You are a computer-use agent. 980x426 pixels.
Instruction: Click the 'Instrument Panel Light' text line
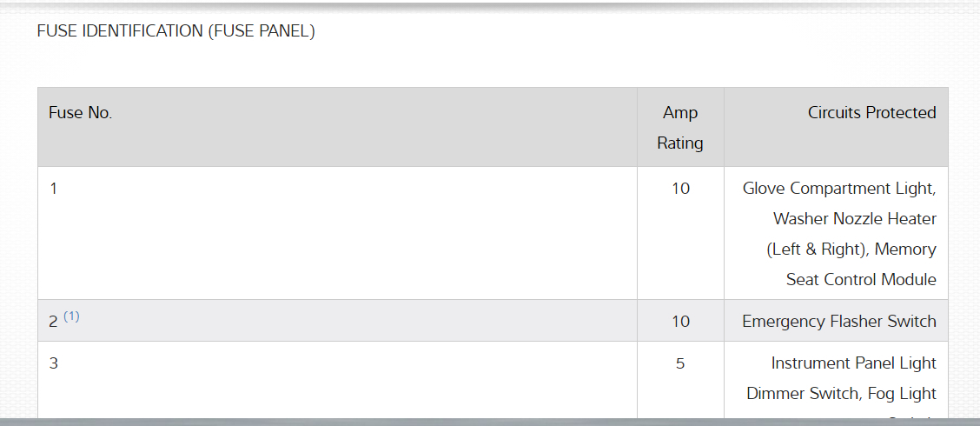(853, 363)
